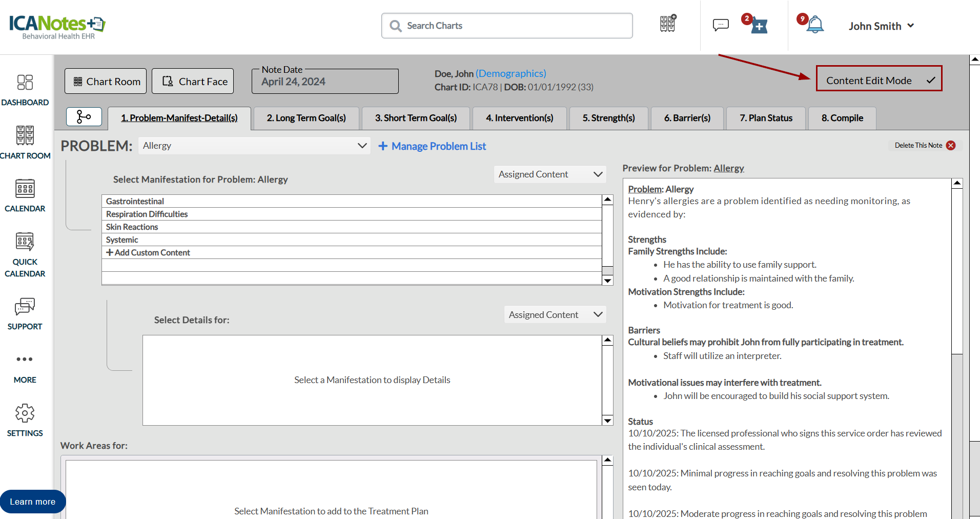The width and height of the screenshot is (980, 519).
Task: Open the Settings gear icon
Action: (25, 413)
